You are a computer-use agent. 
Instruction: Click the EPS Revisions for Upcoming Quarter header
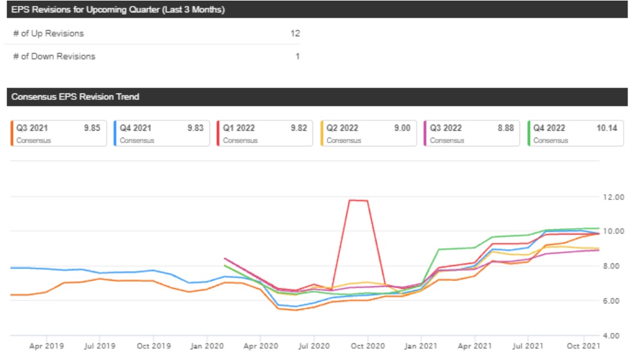317,9
